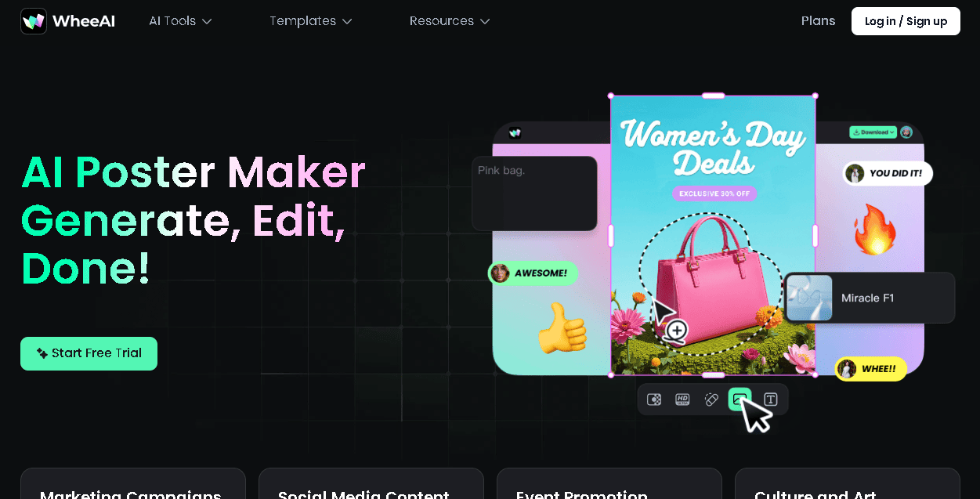Image resolution: width=980 pixels, height=499 pixels.
Task: Select the eraser bandage tool icon
Action: (711, 400)
